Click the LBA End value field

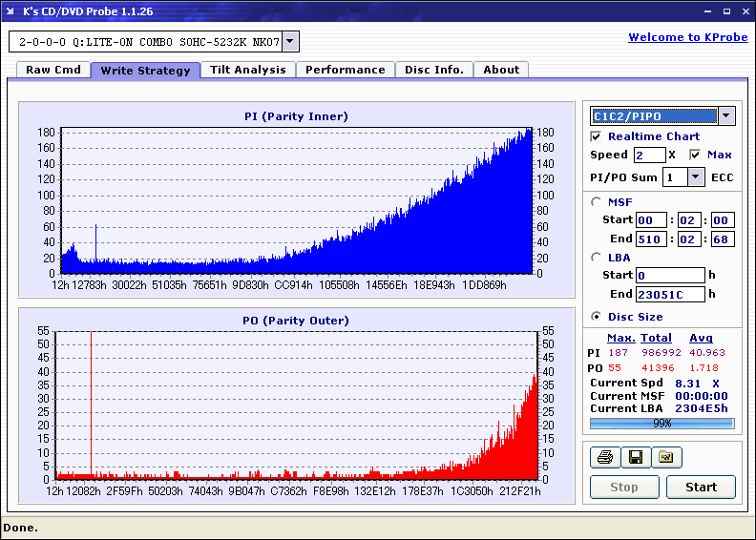670,294
